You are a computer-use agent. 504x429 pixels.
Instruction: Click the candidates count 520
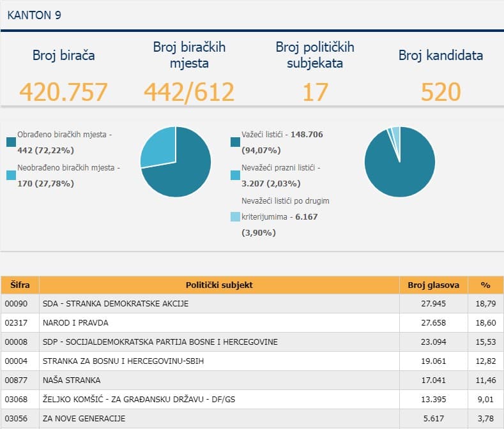tap(441, 92)
